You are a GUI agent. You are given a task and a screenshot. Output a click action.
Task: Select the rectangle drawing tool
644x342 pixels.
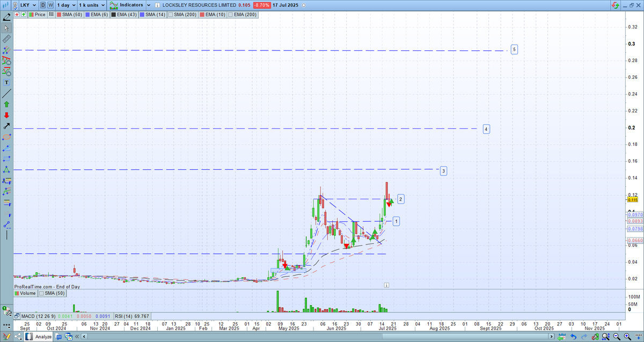(6, 159)
